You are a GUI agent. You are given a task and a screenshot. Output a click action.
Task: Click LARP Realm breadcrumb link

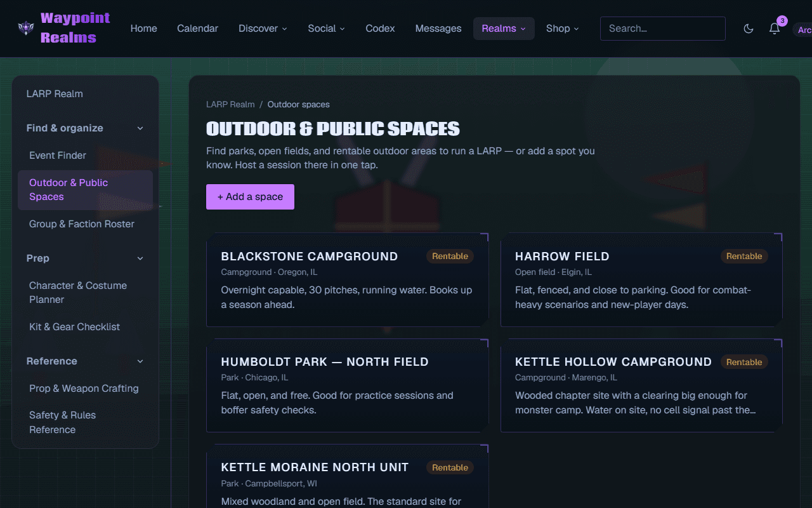coord(230,105)
